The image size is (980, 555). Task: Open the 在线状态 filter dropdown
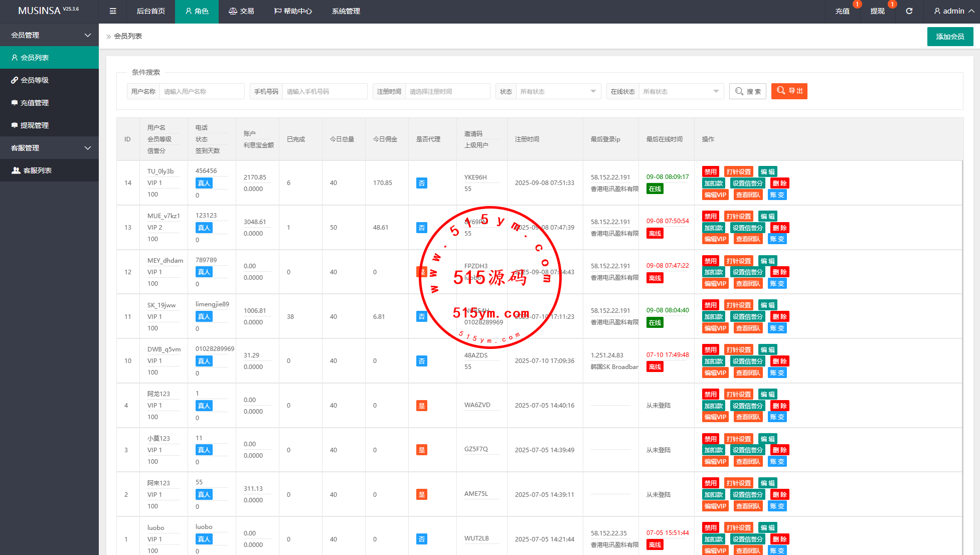click(x=681, y=91)
